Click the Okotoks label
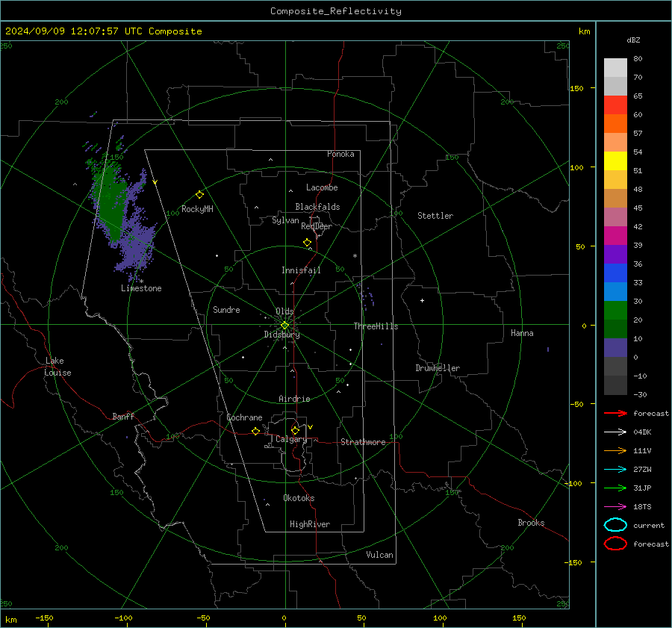Screen dimensions: 672x628 (x=299, y=498)
